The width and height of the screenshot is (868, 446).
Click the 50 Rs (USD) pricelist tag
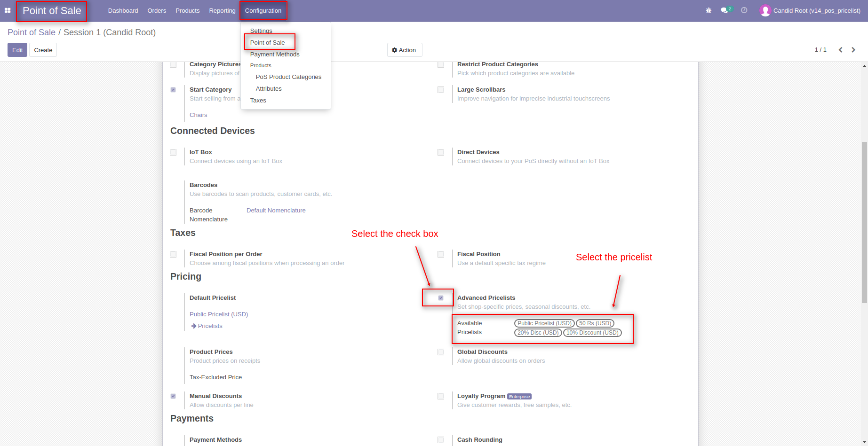pyautogui.click(x=595, y=323)
